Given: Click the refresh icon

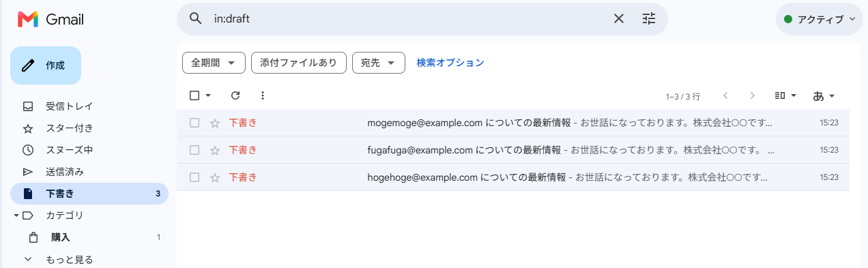Looking at the screenshot, I should point(235,95).
